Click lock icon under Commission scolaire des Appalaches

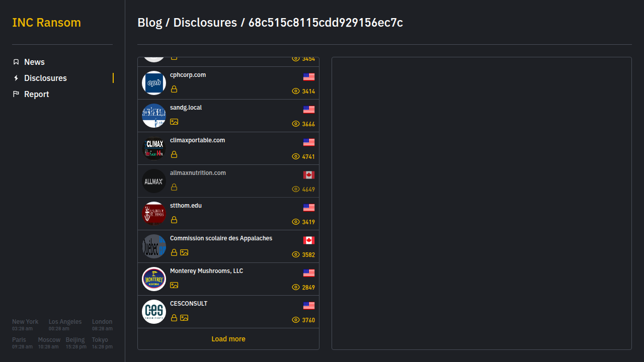click(x=174, y=252)
